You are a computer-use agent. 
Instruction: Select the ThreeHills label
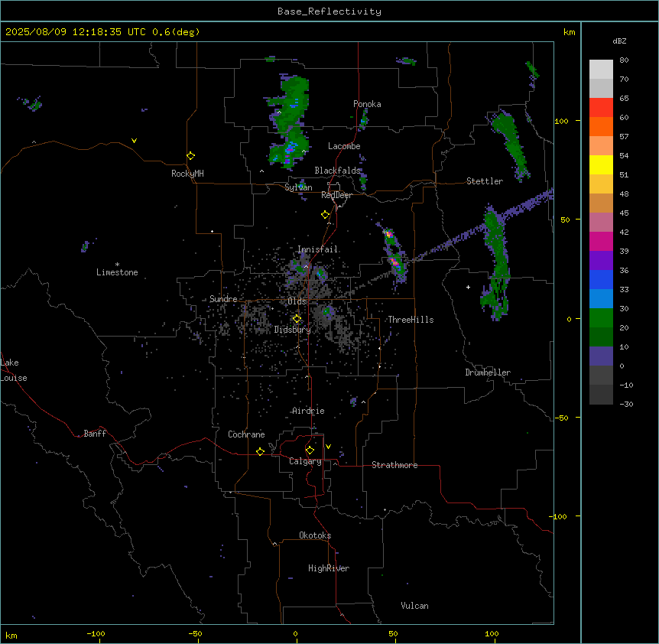coord(411,320)
